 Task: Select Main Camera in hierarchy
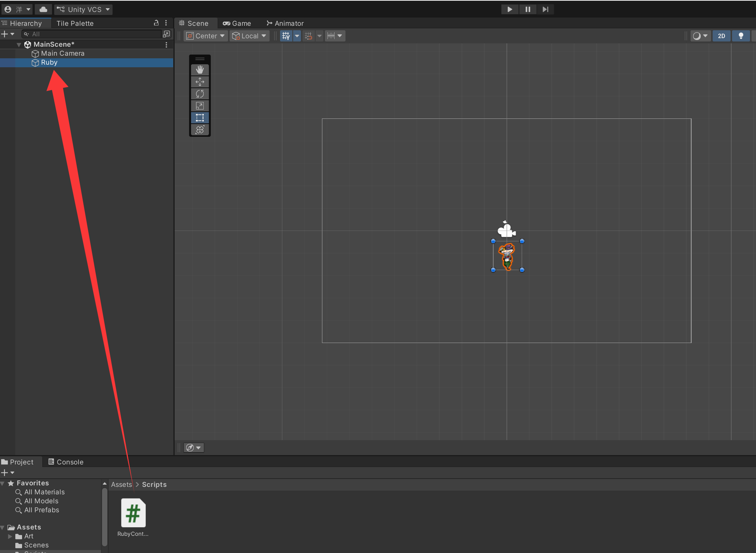(62, 53)
